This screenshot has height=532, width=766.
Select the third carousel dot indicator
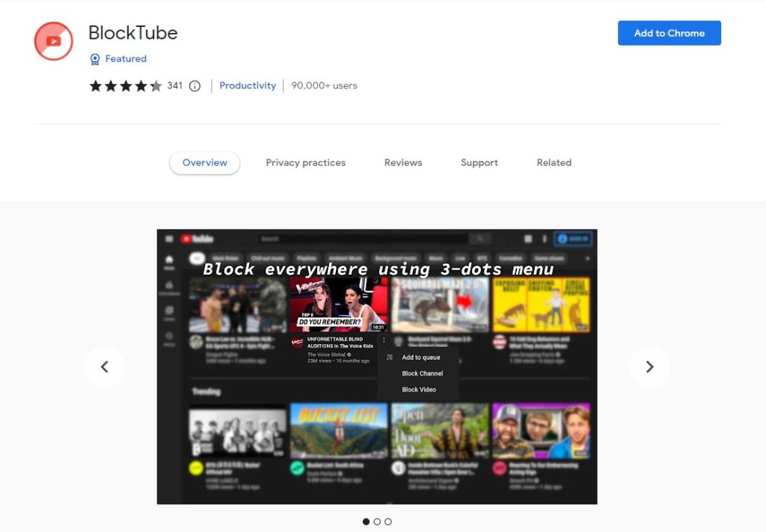[x=388, y=522]
